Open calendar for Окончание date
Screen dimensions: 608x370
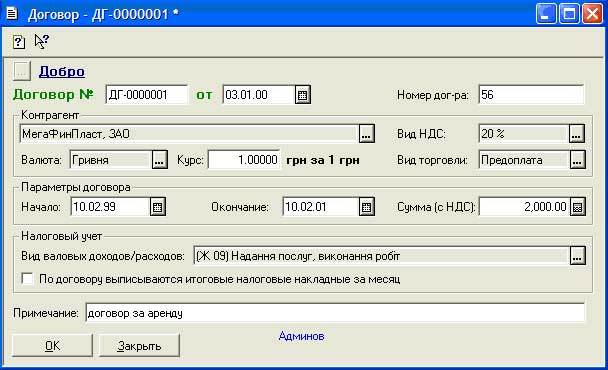(366, 207)
